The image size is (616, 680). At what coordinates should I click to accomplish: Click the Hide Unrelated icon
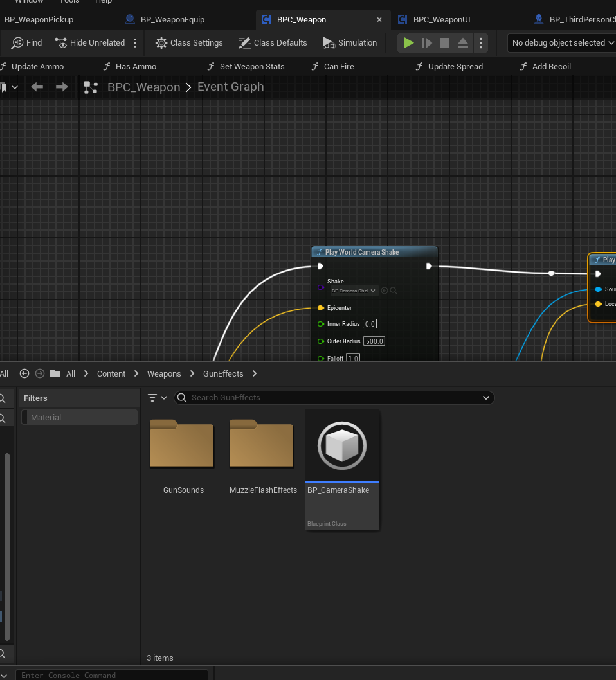pos(61,43)
